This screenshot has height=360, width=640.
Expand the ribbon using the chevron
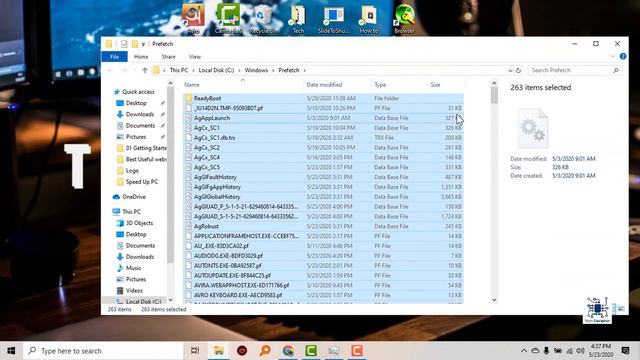pos(613,56)
